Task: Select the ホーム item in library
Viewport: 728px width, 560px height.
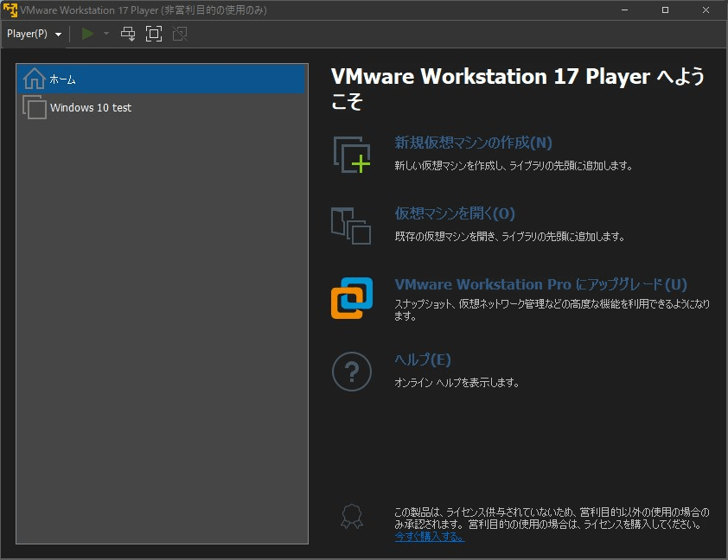Action: click(x=161, y=80)
